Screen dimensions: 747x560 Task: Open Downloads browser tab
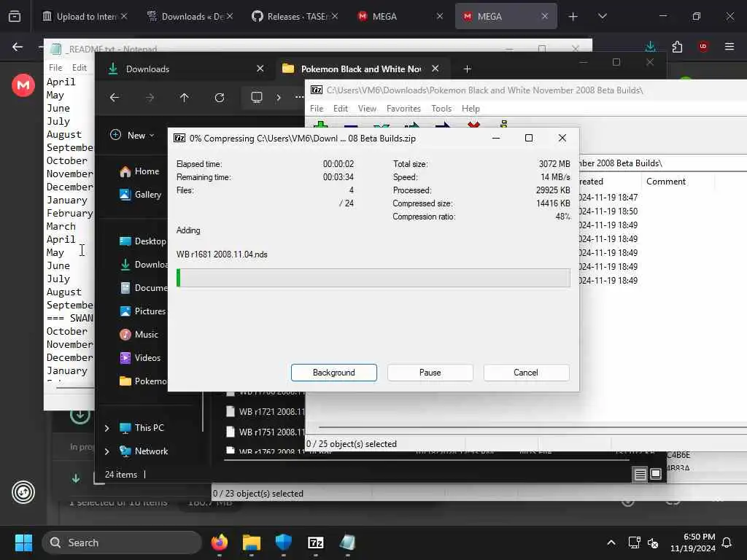[x=190, y=16]
